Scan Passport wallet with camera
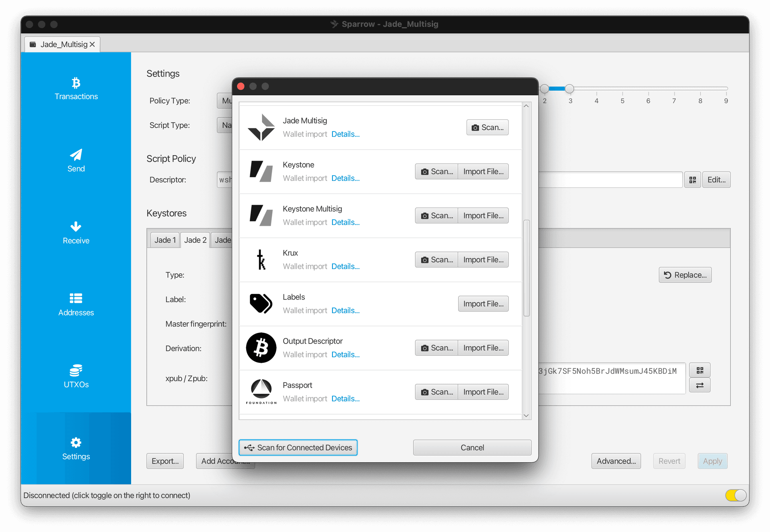This screenshot has width=770, height=532. coord(436,392)
